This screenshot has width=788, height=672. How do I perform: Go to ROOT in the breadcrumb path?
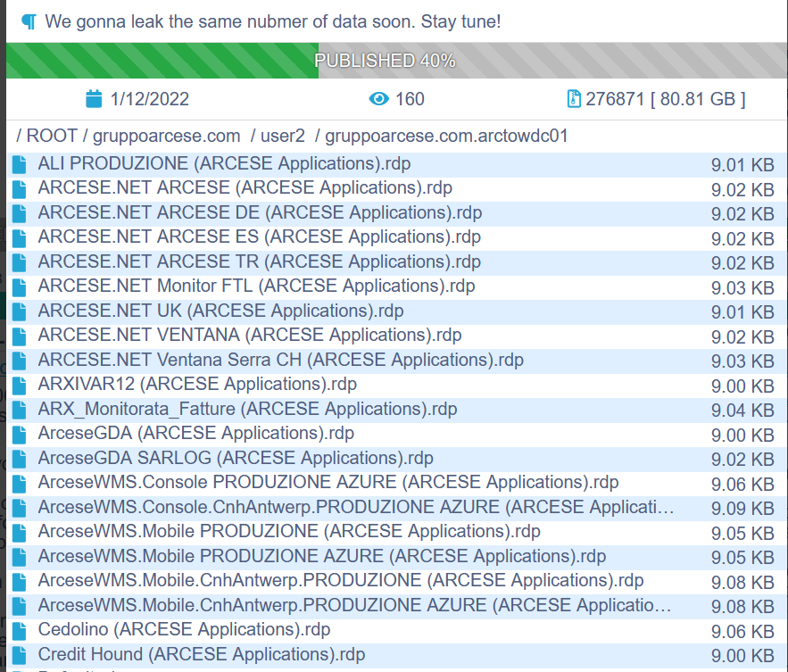(52, 137)
